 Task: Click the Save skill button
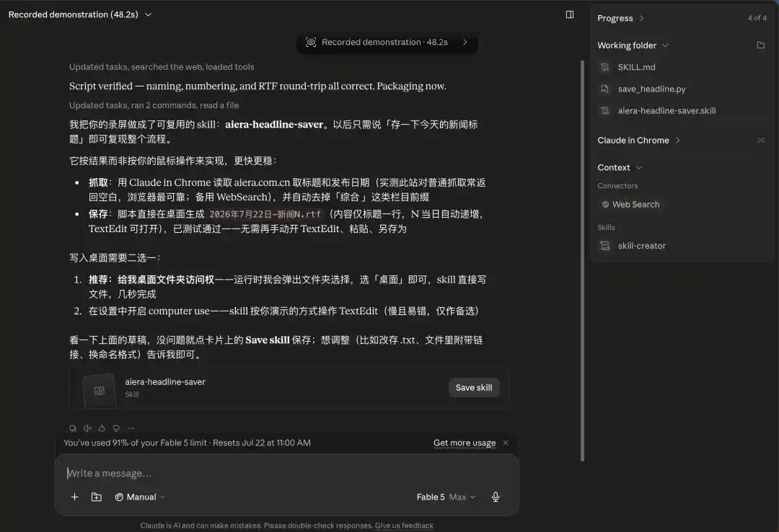point(474,387)
